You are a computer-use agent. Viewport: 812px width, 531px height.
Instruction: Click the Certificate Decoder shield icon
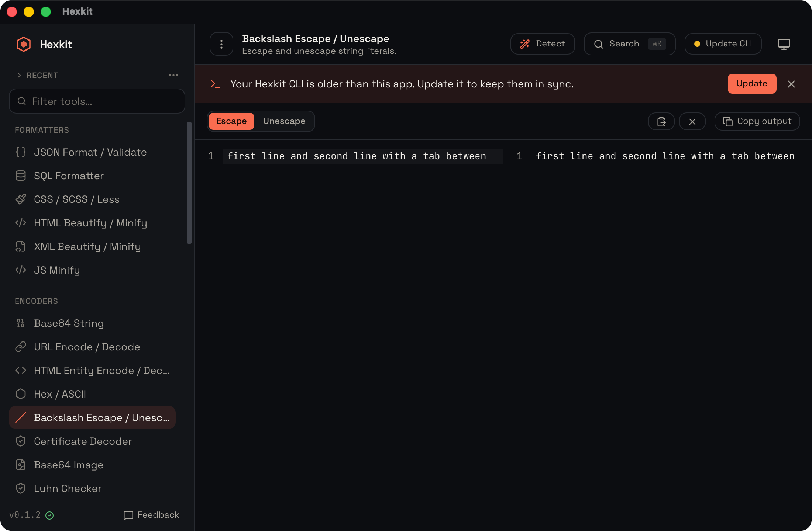(x=21, y=441)
